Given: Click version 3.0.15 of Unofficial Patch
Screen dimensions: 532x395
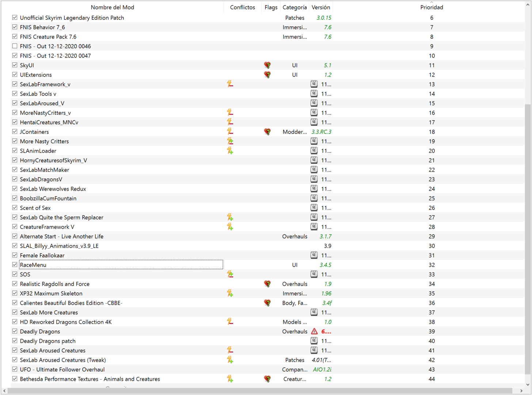Looking at the screenshot, I should [324, 18].
